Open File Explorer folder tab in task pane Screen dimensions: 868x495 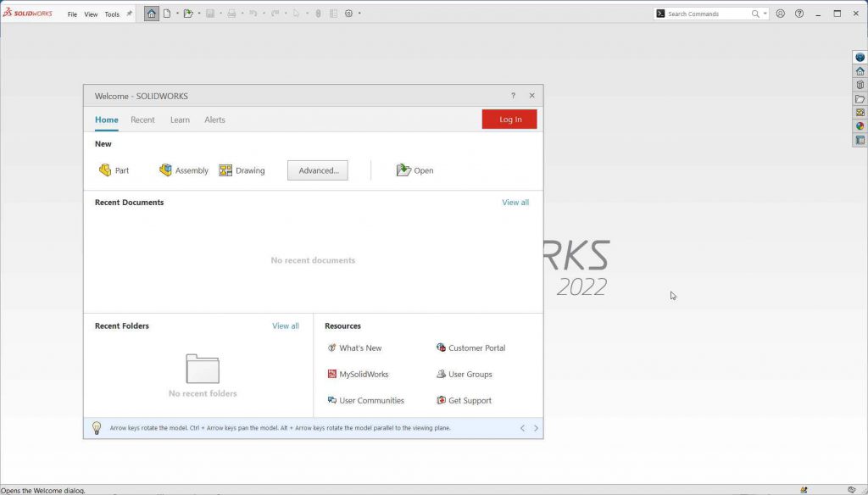[x=860, y=98]
